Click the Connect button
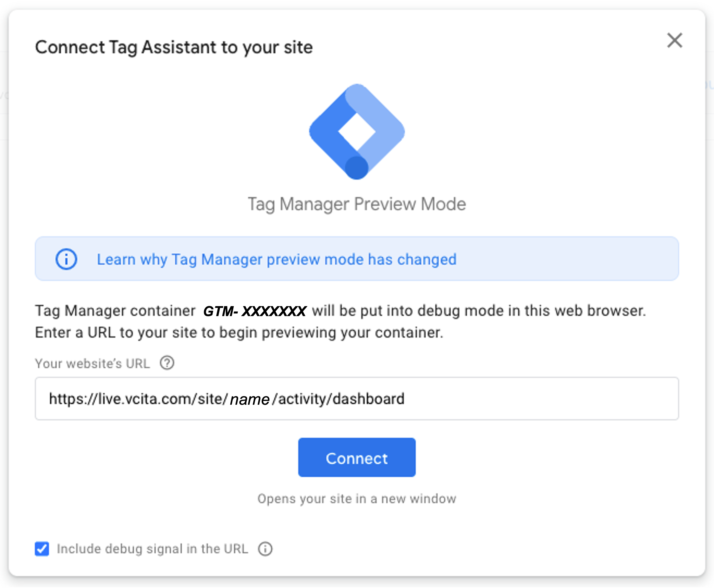This screenshot has width=714, height=588. point(357,458)
